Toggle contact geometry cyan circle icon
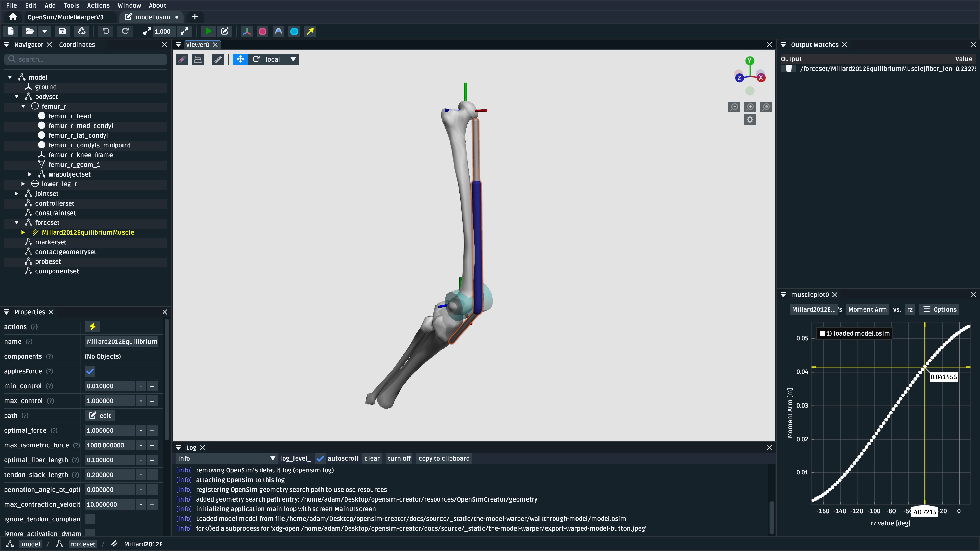The height and width of the screenshot is (551, 980). click(x=295, y=31)
